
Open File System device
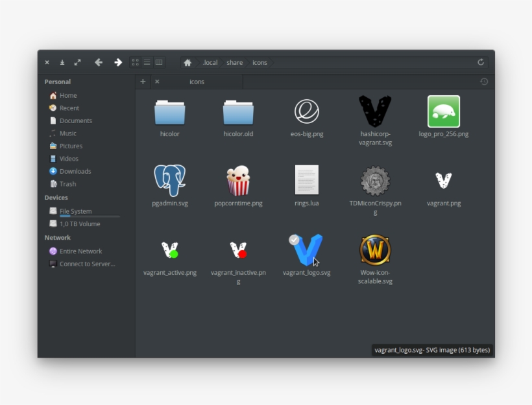coord(75,211)
